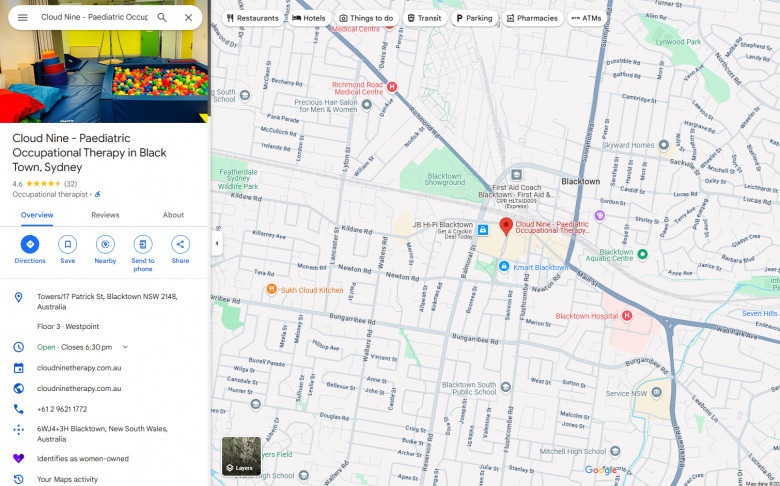This screenshot has width=780, height=486.
Task: Switch to the Reviews tab
Action: pyautogui.click(x=105, y=215)
